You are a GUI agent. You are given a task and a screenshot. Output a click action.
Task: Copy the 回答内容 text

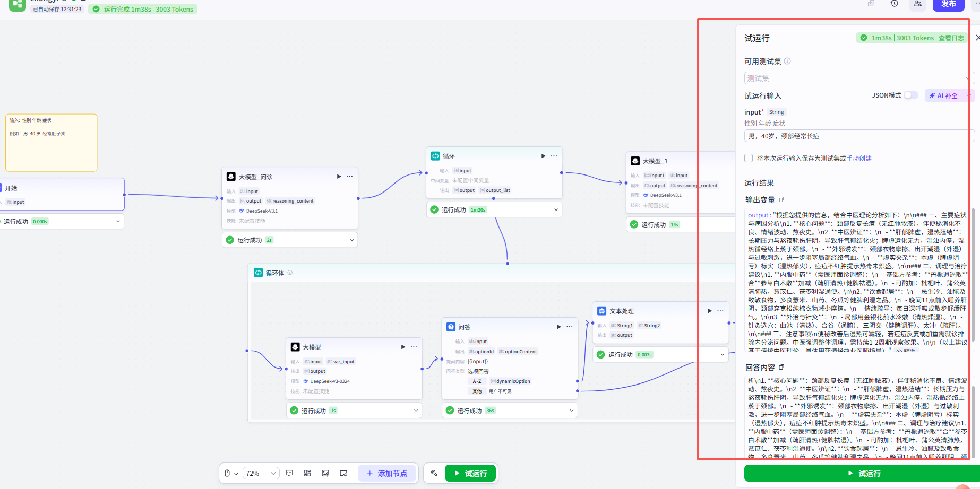(x=781, y=367)
